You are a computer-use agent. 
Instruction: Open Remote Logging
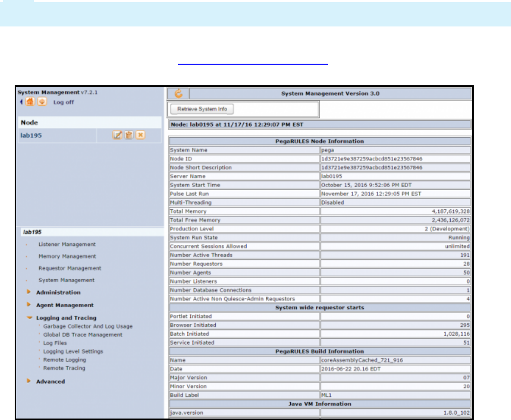click(65, 360)
